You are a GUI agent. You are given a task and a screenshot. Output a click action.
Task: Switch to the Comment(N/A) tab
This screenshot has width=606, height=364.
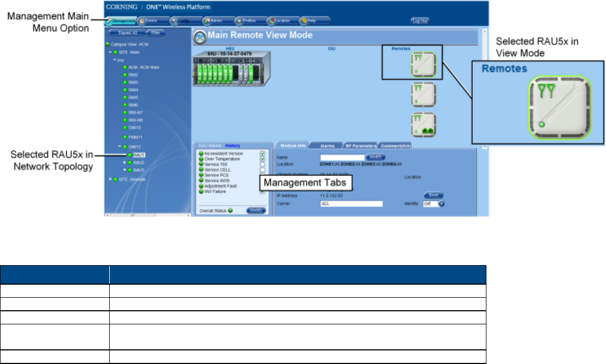click(395, 146)
